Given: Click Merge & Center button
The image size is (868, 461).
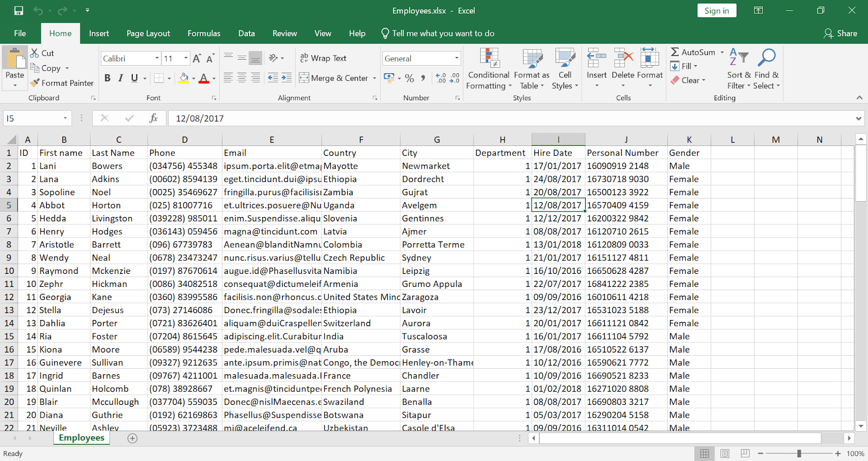Looking at the screenshot, I should coord(334,78).
